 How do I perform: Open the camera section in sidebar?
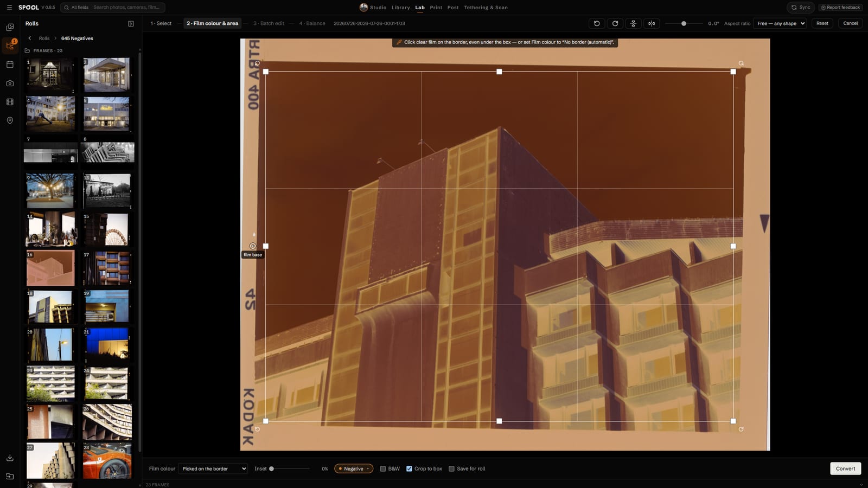(x=10, y=83)
